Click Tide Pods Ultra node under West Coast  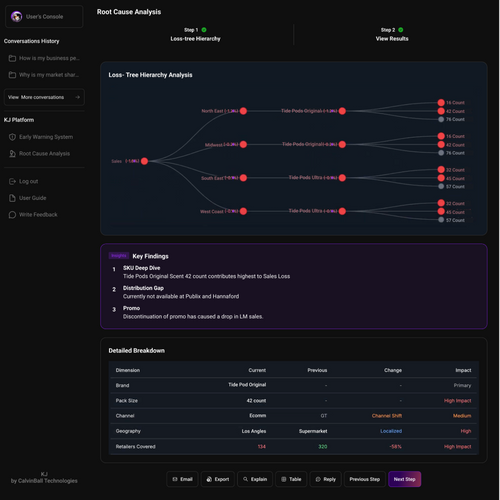342,211
